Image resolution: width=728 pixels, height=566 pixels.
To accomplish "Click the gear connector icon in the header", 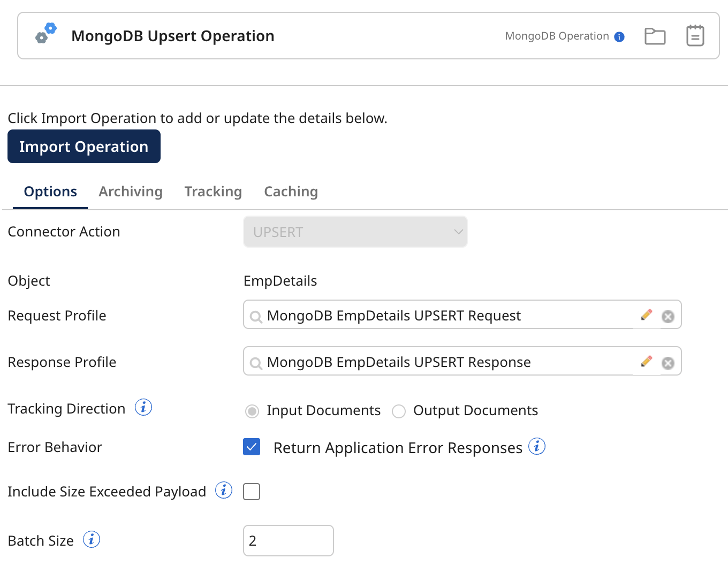I will 45,33.
